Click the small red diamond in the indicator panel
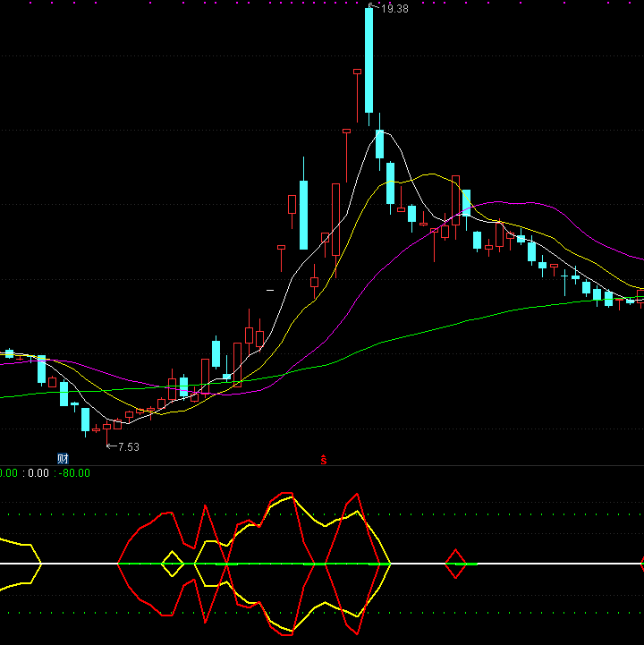644x645 pixels. [x=455, y=564]
